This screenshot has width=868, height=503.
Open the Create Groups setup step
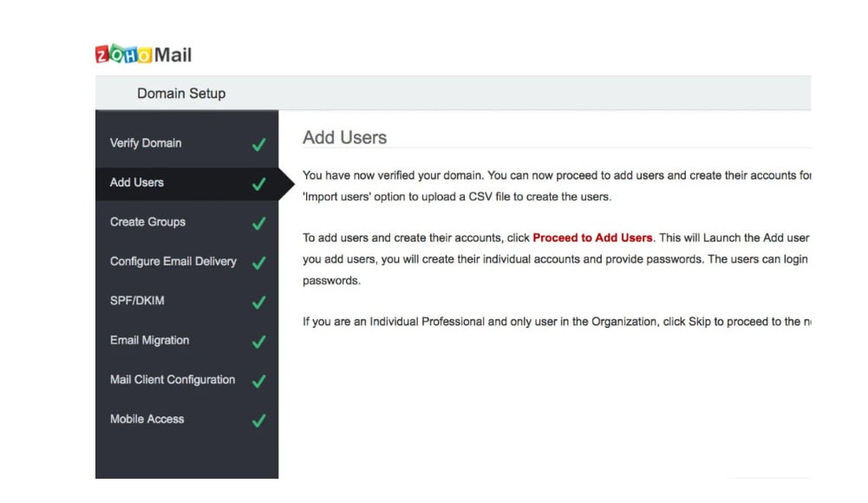click(147, 222)
